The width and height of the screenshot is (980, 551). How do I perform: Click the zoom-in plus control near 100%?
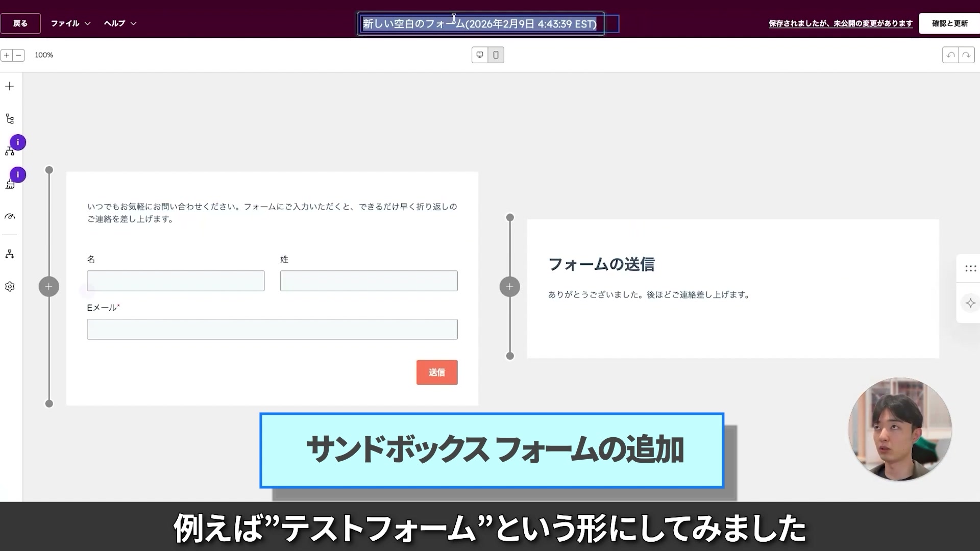[6, 55]
